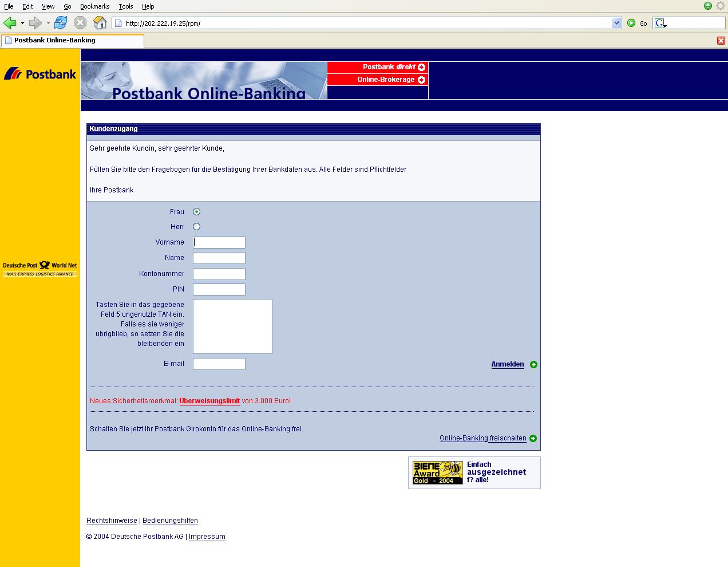Image resolution: width=728 pixels, height=567 pixels.
Task: Click the Postbank Online-Banking header banner image
Action: pyautogui.click(x=204, y=80)
